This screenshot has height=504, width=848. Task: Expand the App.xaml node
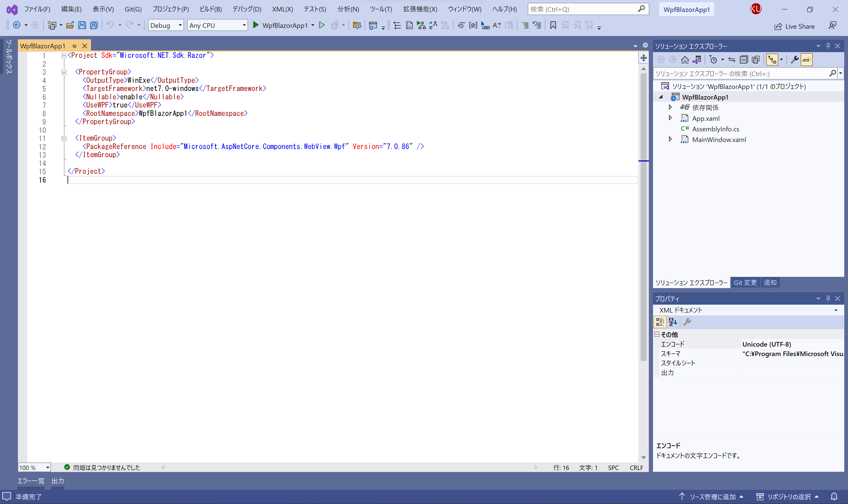tap(670, 118)
